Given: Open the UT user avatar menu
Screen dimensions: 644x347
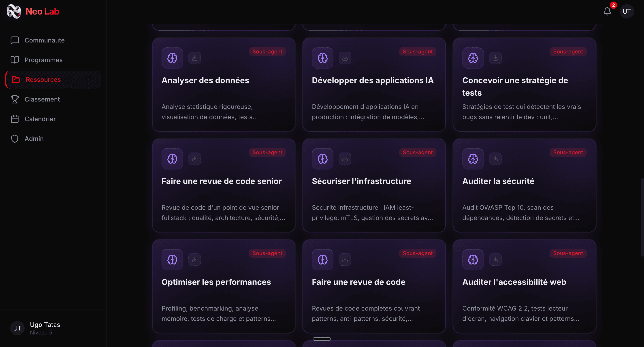Looking at the screenshot, I should pos(627,11).
